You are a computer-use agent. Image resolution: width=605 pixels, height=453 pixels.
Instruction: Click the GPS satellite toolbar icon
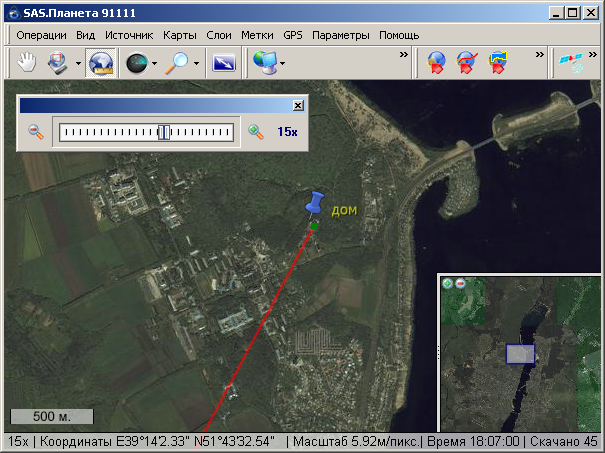(571, 63)
